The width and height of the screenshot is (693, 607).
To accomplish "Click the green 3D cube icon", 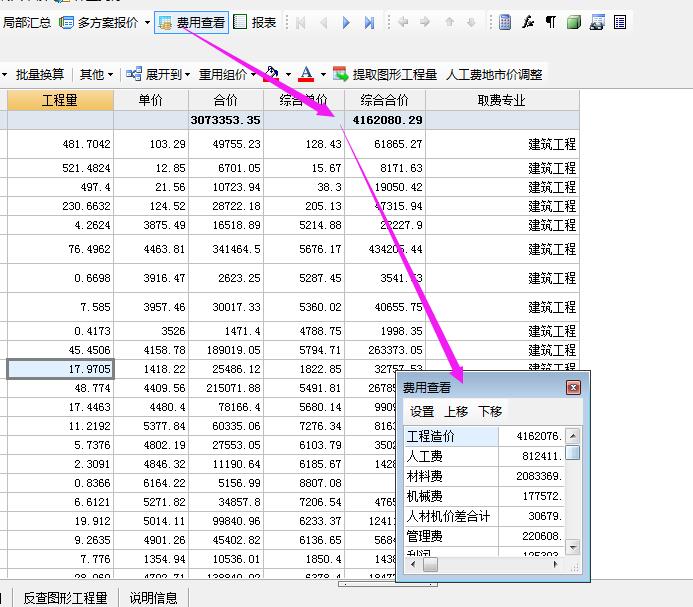I will point(574,22).
